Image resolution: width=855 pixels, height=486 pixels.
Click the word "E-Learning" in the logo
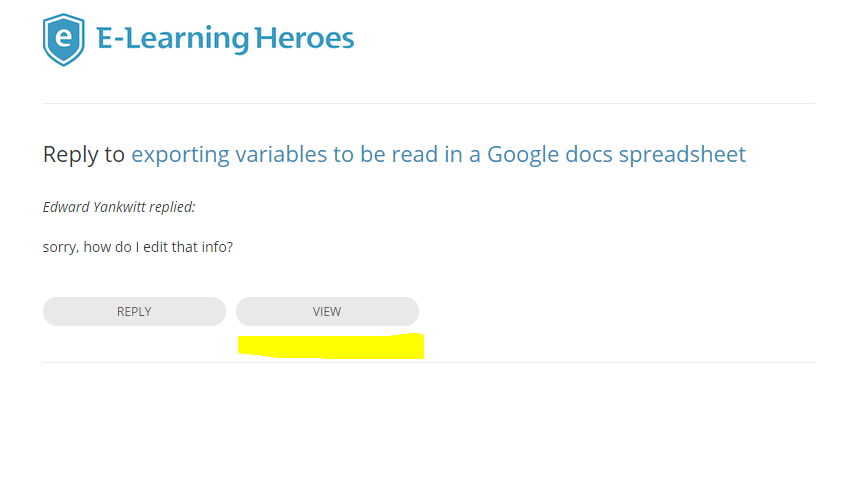172,39
